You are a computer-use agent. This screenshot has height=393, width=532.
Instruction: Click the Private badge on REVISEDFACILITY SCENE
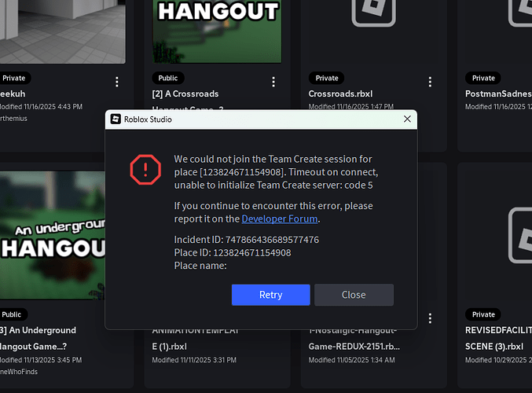pos(483,314)
